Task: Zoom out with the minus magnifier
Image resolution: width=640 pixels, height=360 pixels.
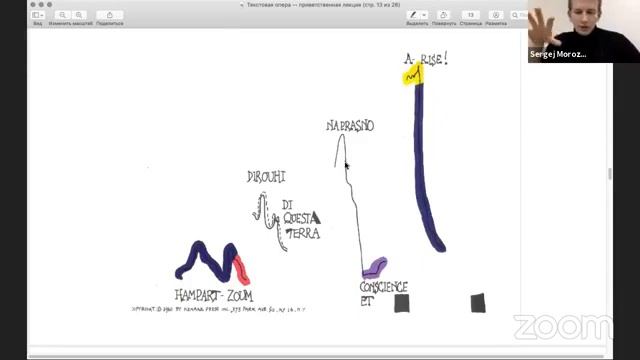Action: (x=62, y=15)
